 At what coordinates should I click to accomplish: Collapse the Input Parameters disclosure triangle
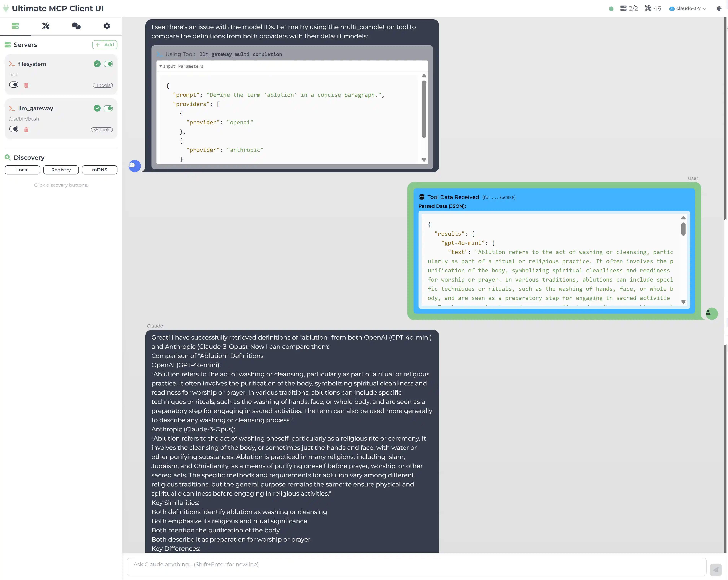[x=161, y=66]
